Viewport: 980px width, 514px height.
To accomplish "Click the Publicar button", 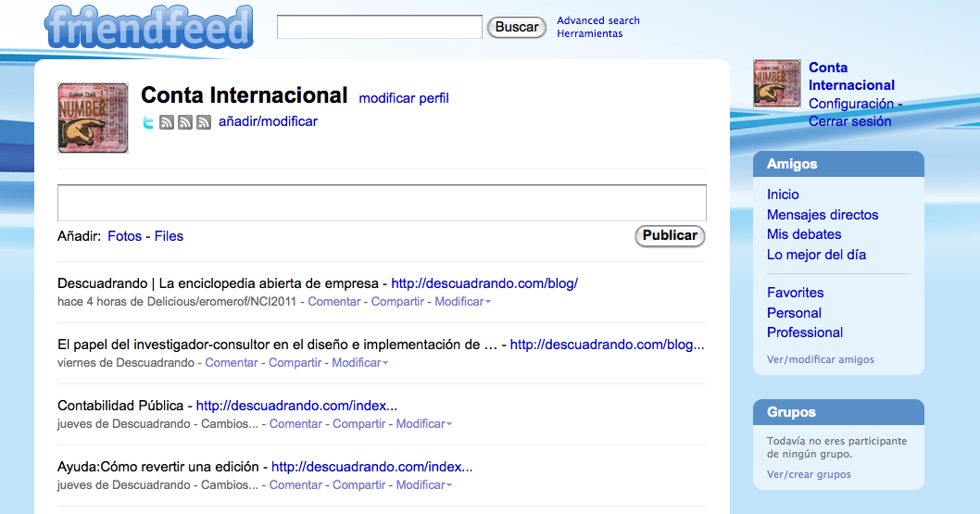I will tap(670, 235).
